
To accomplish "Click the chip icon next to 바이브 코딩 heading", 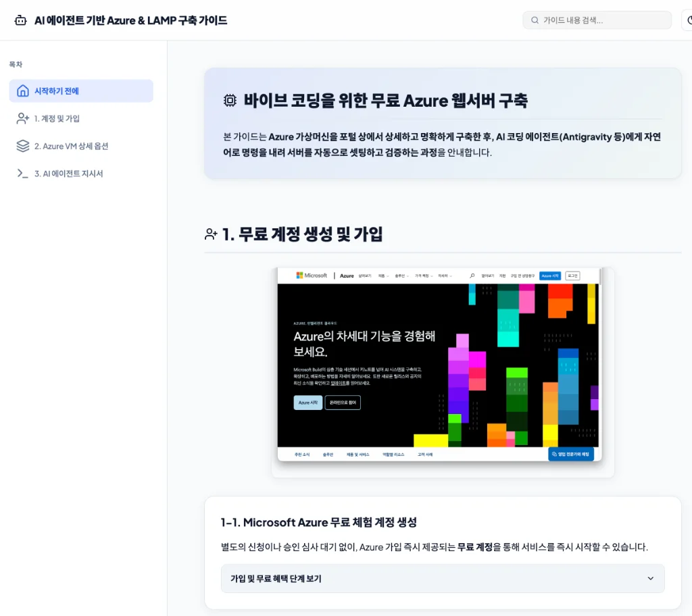I will coord(230,101).
